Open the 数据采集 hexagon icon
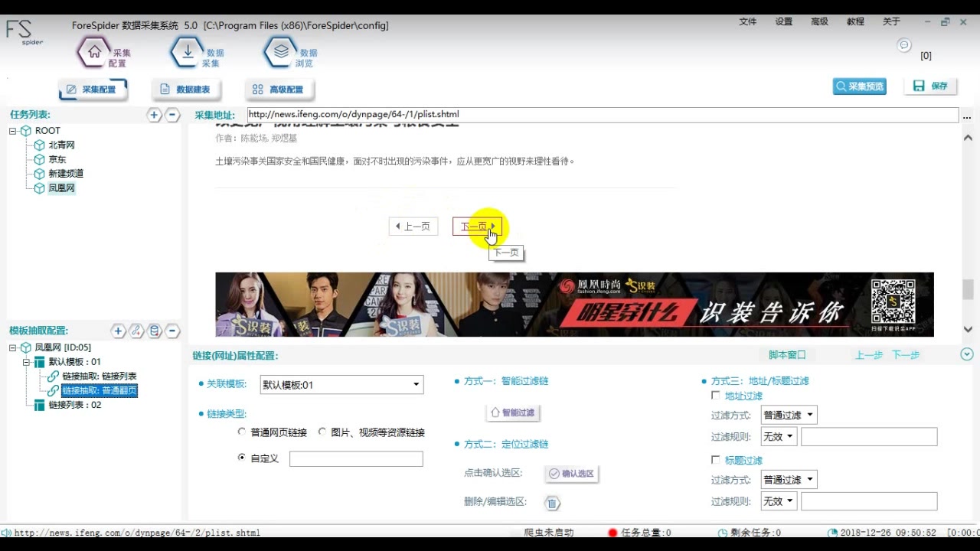 (187, 51)
